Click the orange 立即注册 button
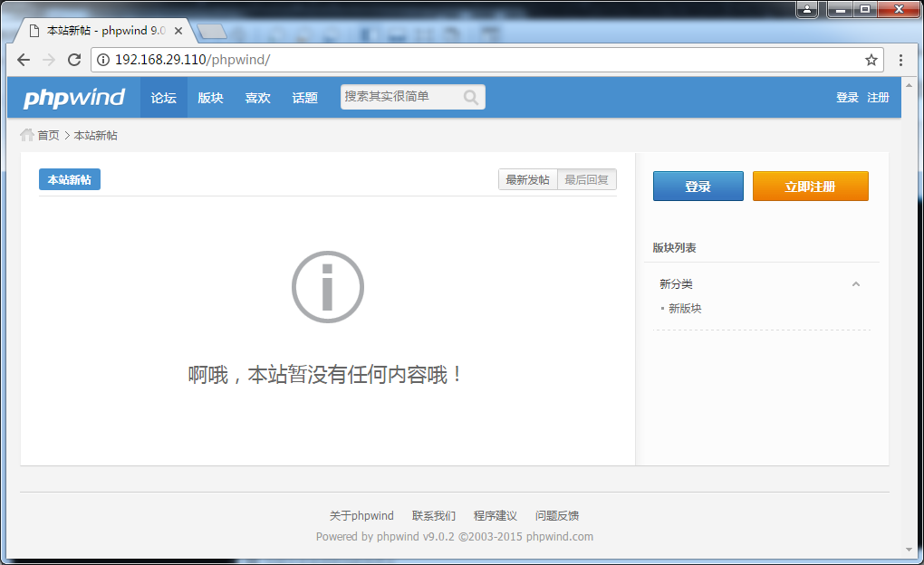Image resolution: width=924 pixels, height=565 pixels. (810, 187)
